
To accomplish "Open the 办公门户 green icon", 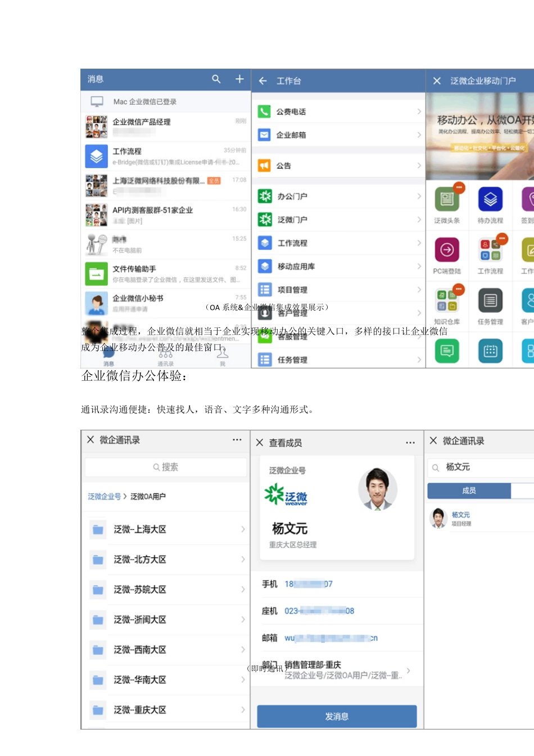I will (265, 196).
